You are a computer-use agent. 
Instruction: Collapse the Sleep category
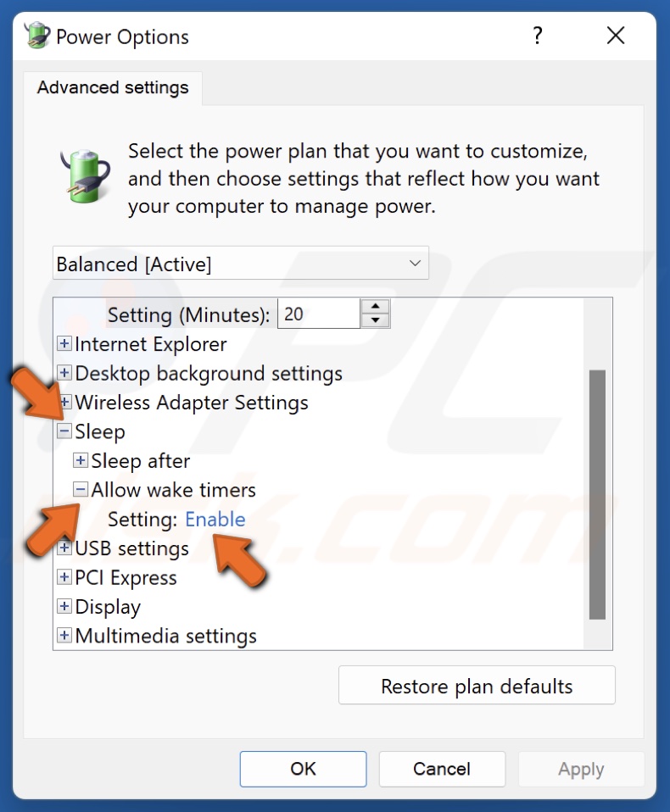[x=64, y=432]
